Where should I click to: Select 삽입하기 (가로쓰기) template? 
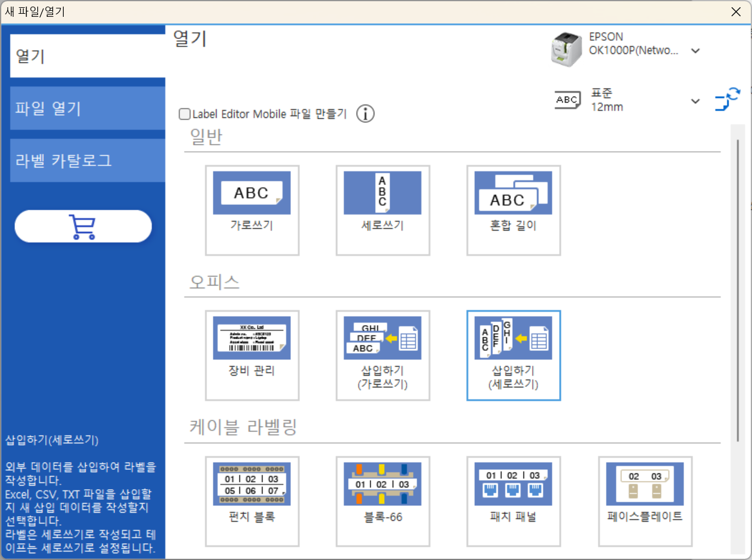click(382, 356)
